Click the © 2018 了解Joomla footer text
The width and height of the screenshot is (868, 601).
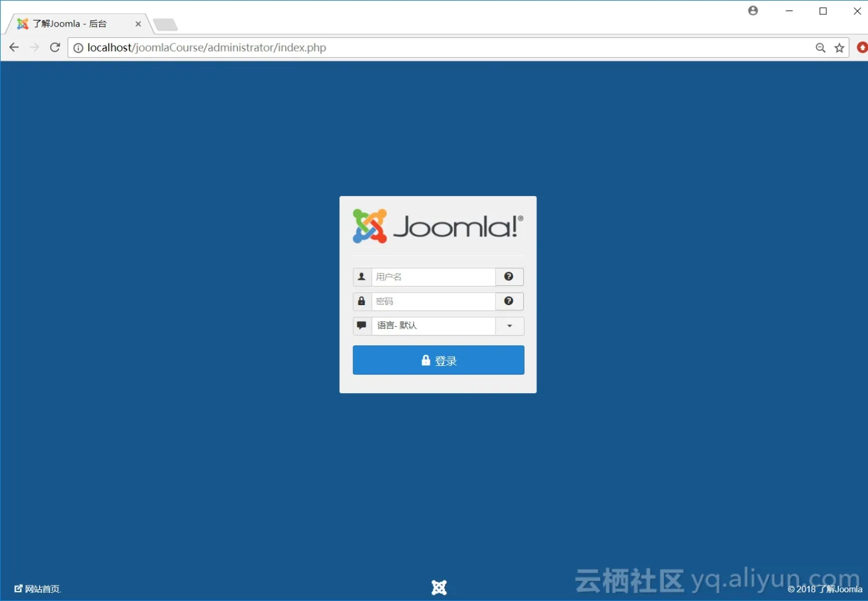click(x=825, y=589)
